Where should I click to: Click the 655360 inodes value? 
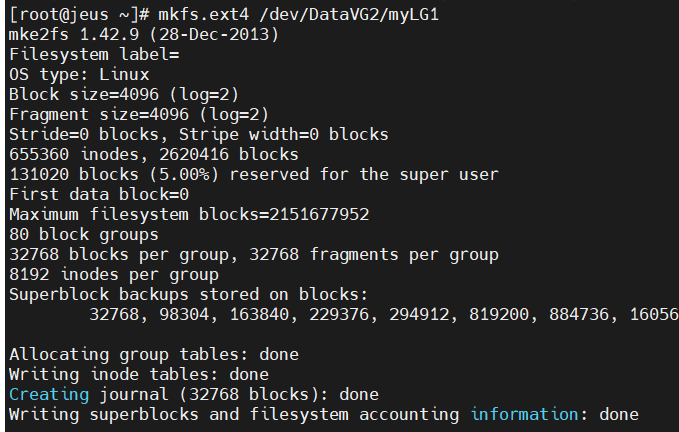pyautogui.click(x=74, y=155)
